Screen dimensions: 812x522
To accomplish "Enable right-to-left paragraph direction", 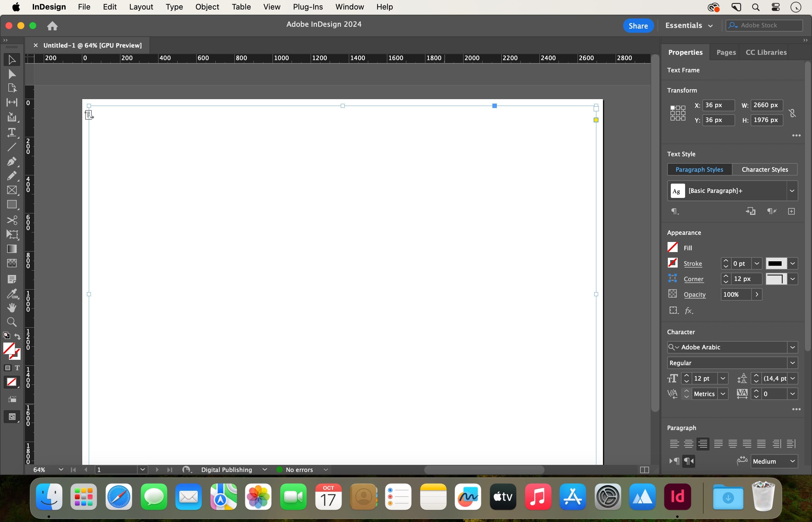I will 689,461.
